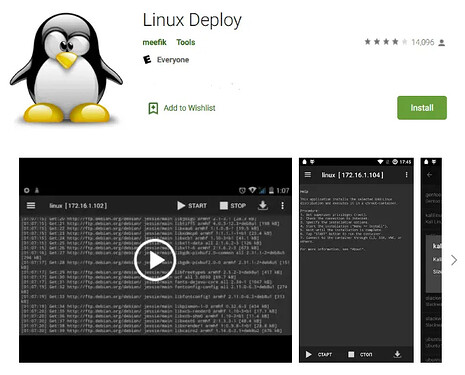Play the preview video
Viewport: 465px width, 375px height.
click(155, 260)
